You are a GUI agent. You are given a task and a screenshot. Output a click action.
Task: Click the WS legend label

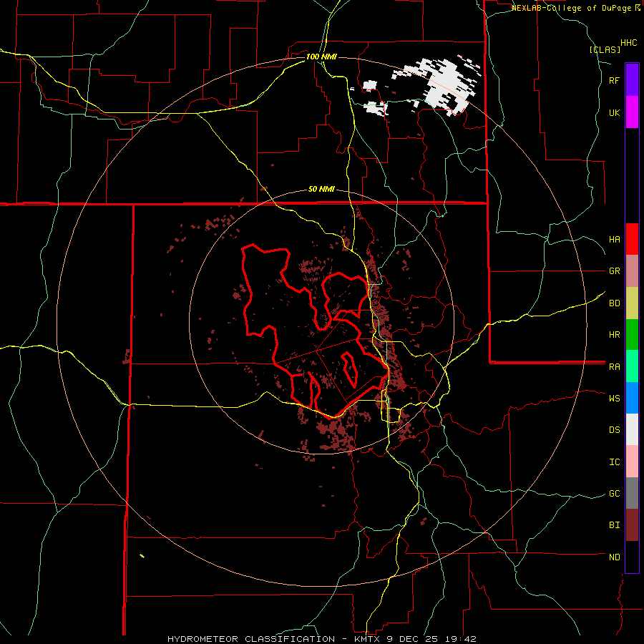click(614, 399)
